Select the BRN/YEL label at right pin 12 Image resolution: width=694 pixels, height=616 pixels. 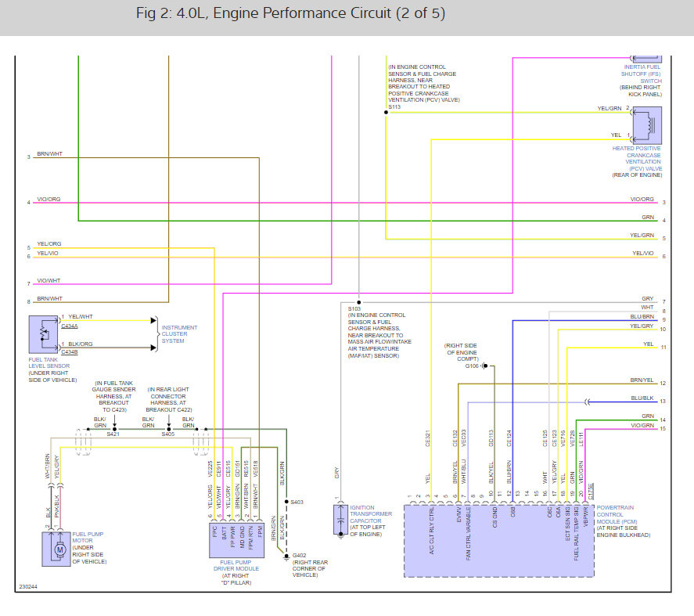tap(642, 380)
